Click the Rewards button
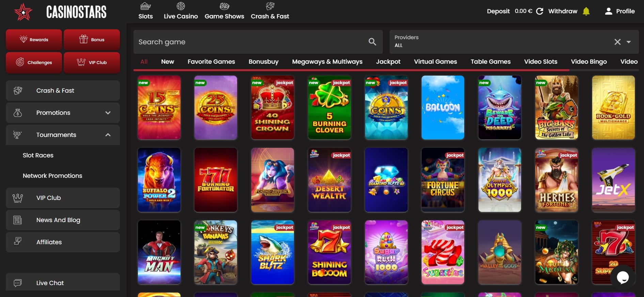This screenshot has width=644, height=297. pos(34,40)
